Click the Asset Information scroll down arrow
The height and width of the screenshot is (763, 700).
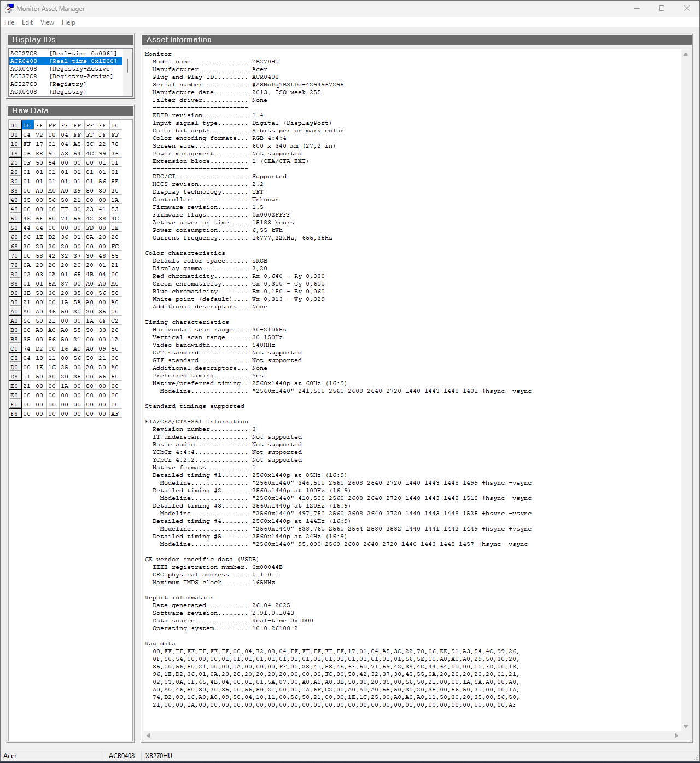click(x=686, y=726)
